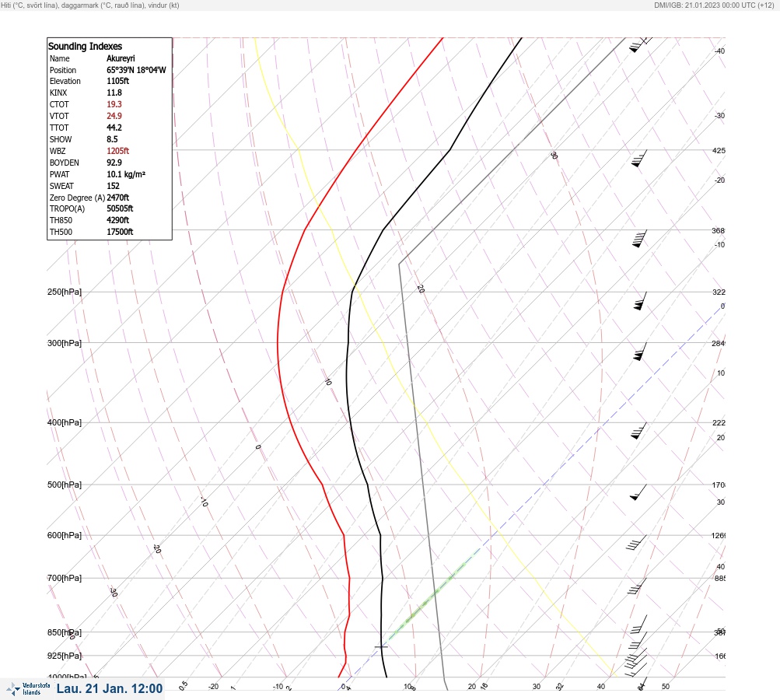Click the legend header beginning 'Hiti (°C, svört lína)'
This screenshot has height=700, width=780.
[90, 5]
